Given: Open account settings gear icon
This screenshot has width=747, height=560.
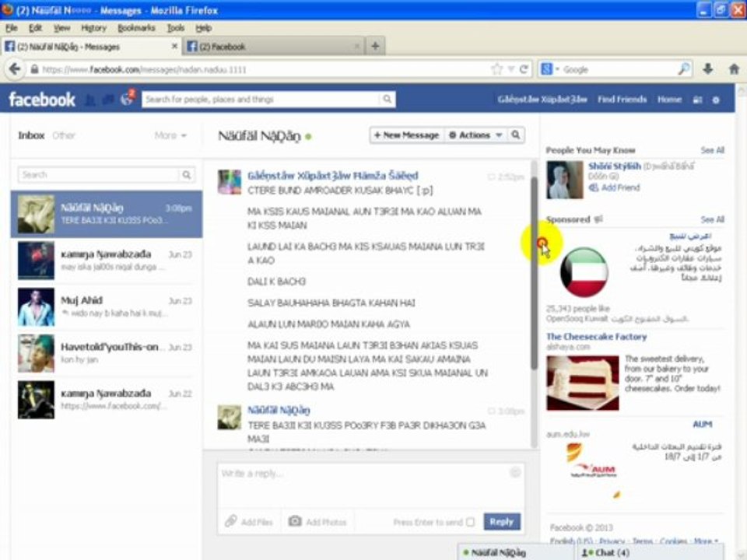Looking at the screenshot, I should tap(716, 100).
